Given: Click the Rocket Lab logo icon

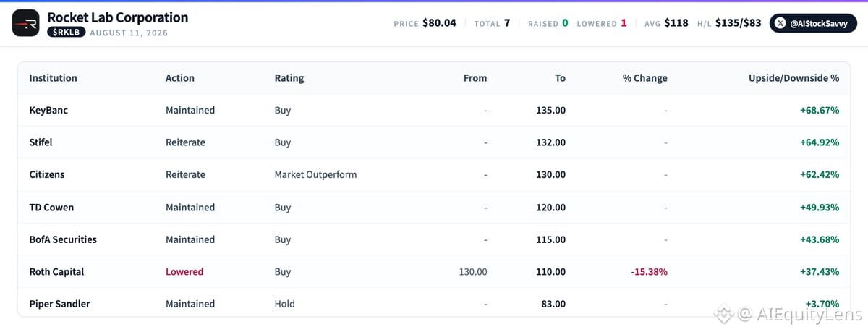Looking at the screenshot, I should (x=26, y=24).
